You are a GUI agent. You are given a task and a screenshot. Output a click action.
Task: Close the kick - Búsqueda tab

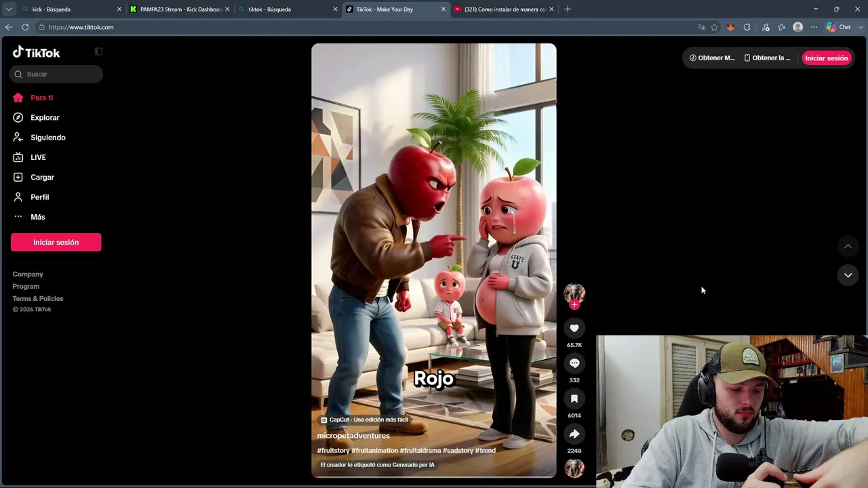[119, 9]
